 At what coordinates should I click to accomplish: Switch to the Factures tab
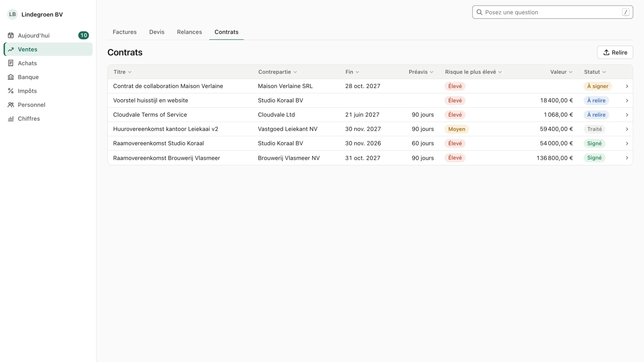tap(124, 32)
